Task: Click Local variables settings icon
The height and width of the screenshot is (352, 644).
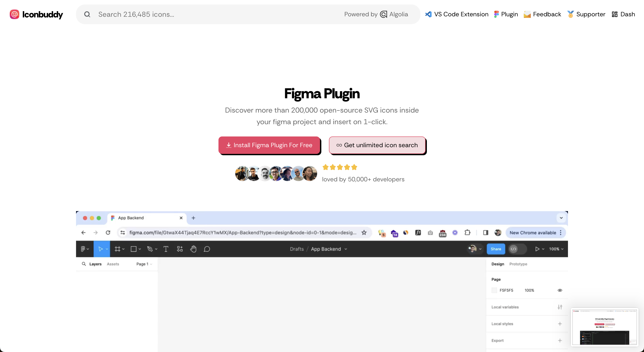Action: click(560, 307)
